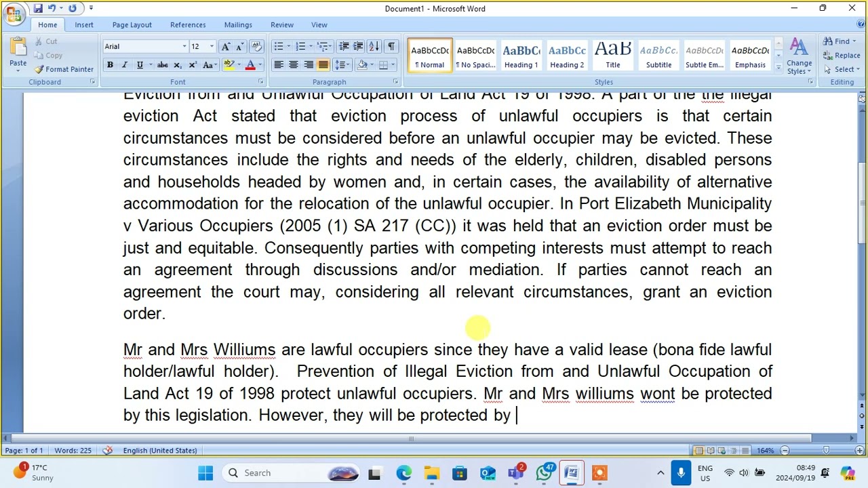The image size is (868, 488).
Task: Apply the Title style
Action: click(x=613, y=56)
